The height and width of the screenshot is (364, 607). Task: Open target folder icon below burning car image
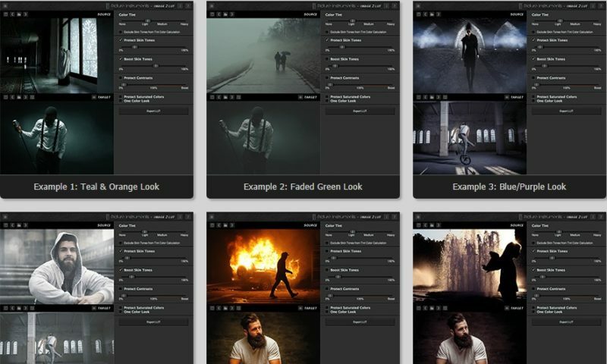pos(225,308)
